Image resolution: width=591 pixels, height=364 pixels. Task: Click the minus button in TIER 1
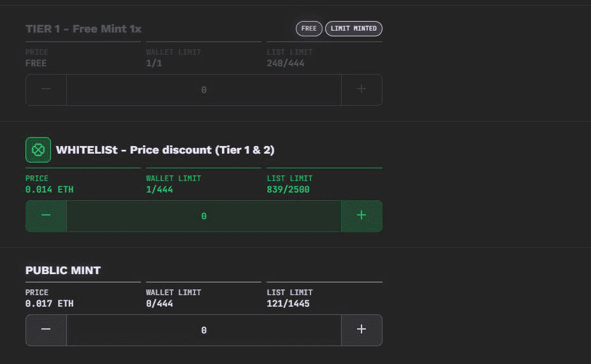tap(46, 89)
